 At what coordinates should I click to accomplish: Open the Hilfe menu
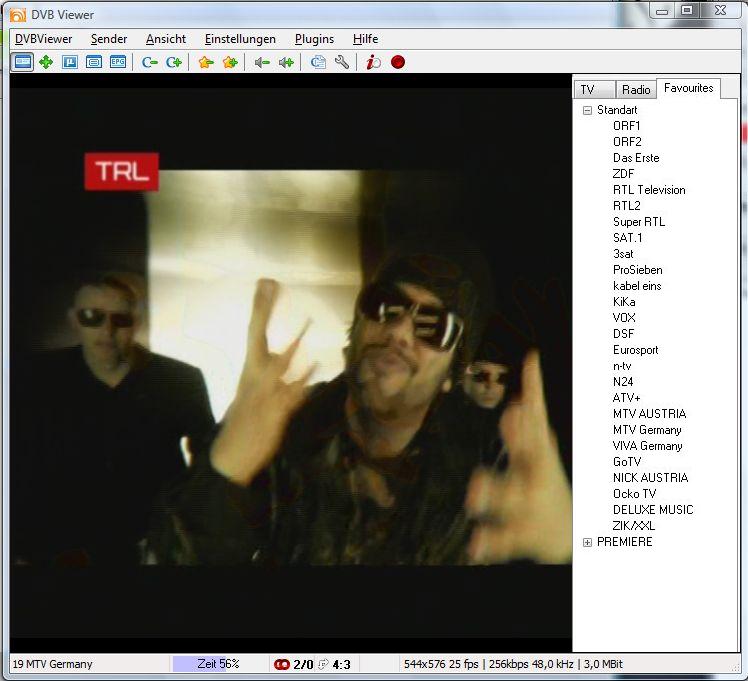coord(365,39)
